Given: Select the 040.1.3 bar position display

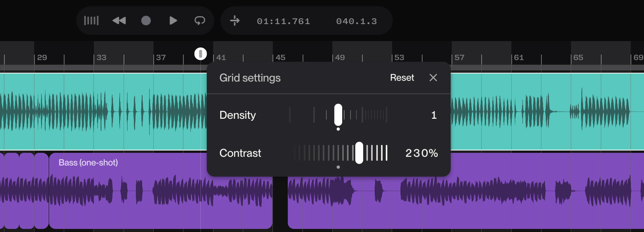Looking at the screenshot, I should 356,21.
